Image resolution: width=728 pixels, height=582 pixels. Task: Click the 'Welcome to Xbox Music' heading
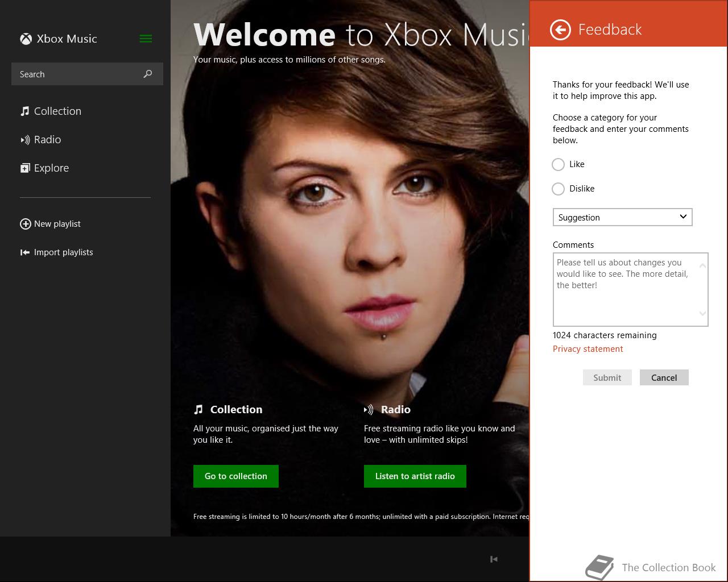click(361, 34)
